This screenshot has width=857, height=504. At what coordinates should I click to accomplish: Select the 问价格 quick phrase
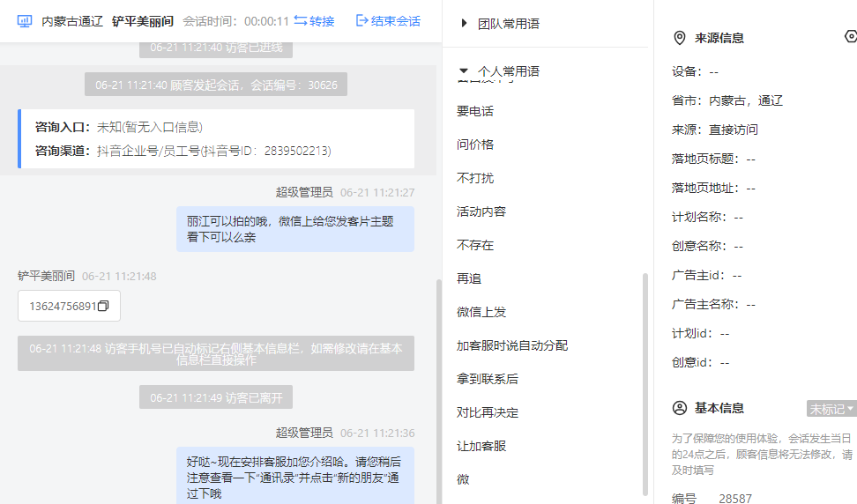click(x=475, y=145)
